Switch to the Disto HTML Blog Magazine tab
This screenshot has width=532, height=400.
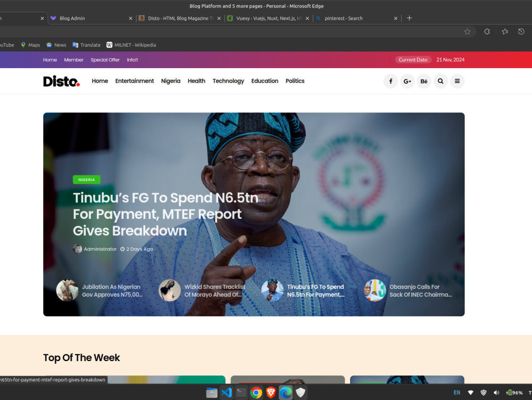[x=180, y=18]
